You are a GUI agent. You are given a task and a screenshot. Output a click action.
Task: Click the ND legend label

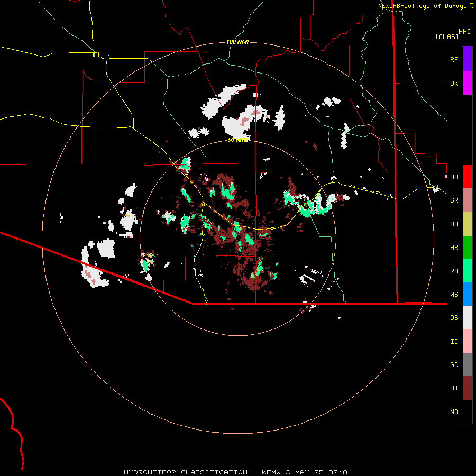pos(454,412)
